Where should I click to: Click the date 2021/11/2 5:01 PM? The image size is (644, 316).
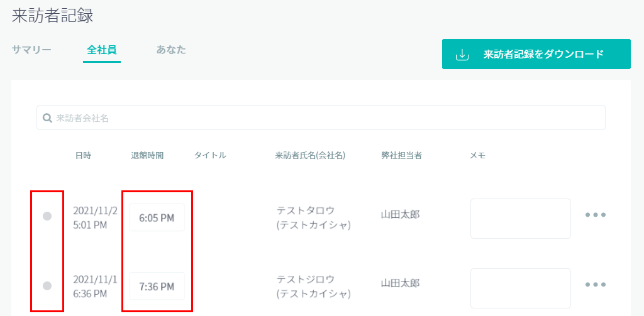point(96,218)
